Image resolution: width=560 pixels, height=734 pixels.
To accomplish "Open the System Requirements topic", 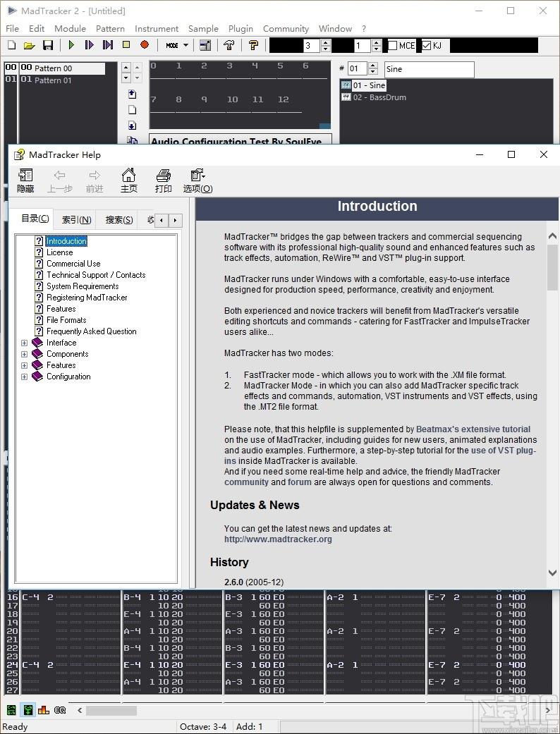I will click(x=83, y=286).
